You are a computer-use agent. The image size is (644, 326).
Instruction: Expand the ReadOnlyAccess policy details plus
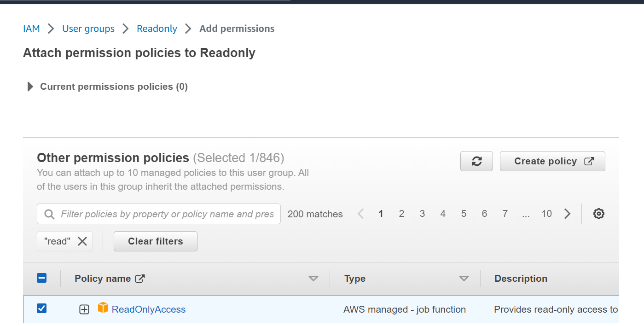[x=84, y=309]
